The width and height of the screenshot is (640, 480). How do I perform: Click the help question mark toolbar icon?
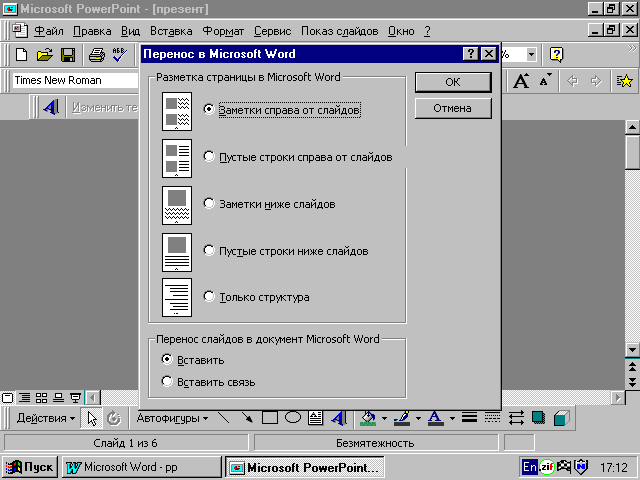coord(556,54)
